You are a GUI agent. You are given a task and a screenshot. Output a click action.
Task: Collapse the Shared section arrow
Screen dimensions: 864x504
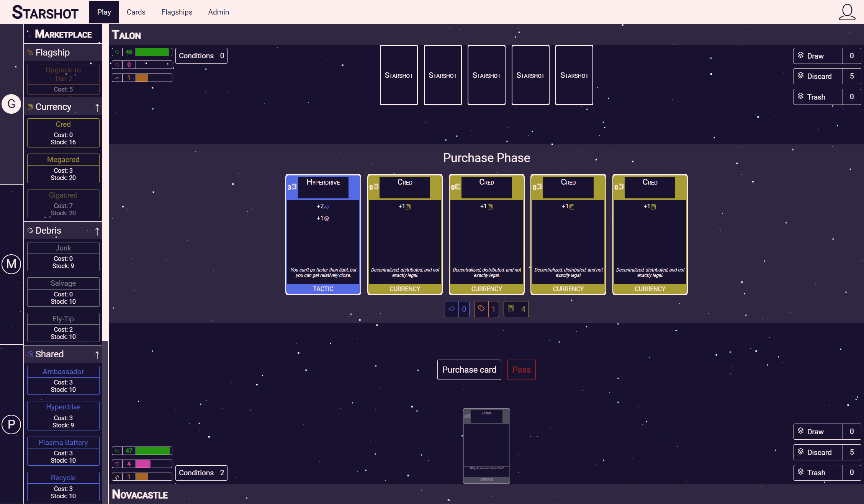pos(97,355)
